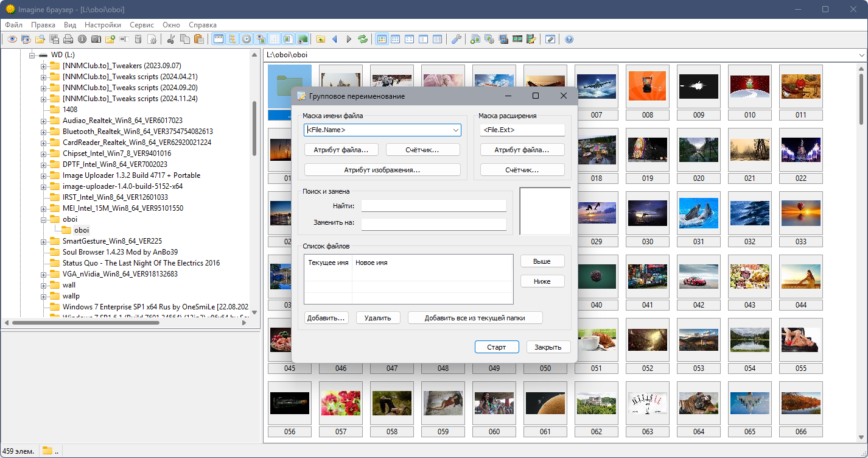
Task: Click the batch convert images-with-gear icon
Action: pos(489,39)
